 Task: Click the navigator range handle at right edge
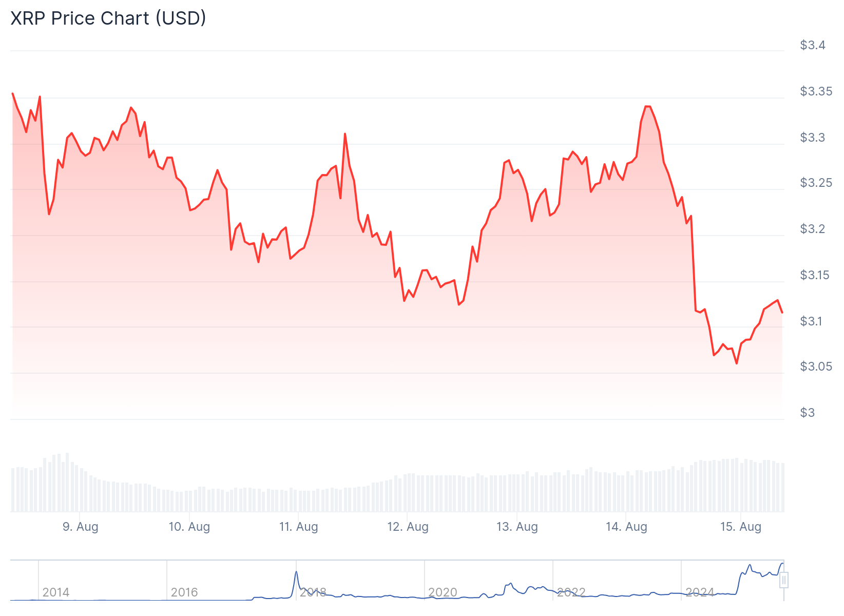783,581
